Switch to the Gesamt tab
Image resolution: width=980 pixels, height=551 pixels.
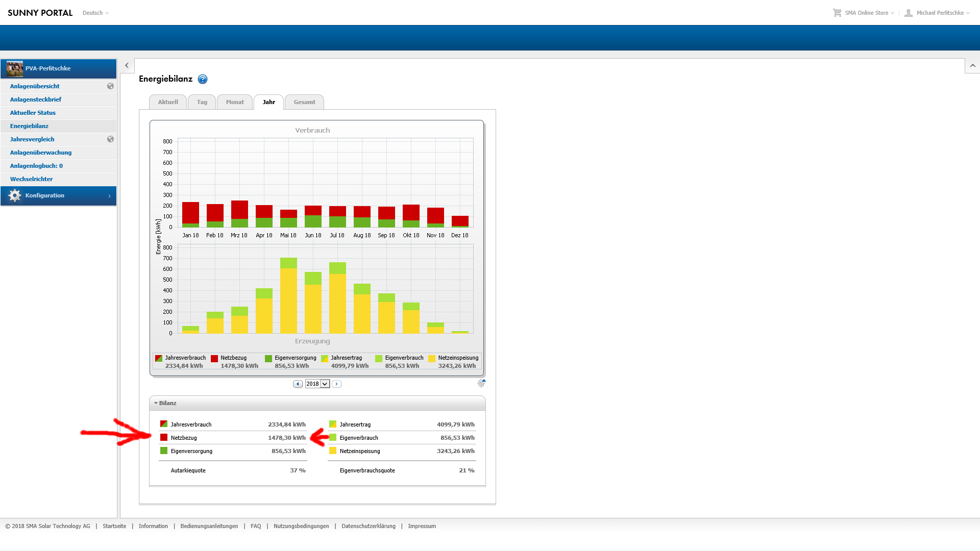pos(304,102)
